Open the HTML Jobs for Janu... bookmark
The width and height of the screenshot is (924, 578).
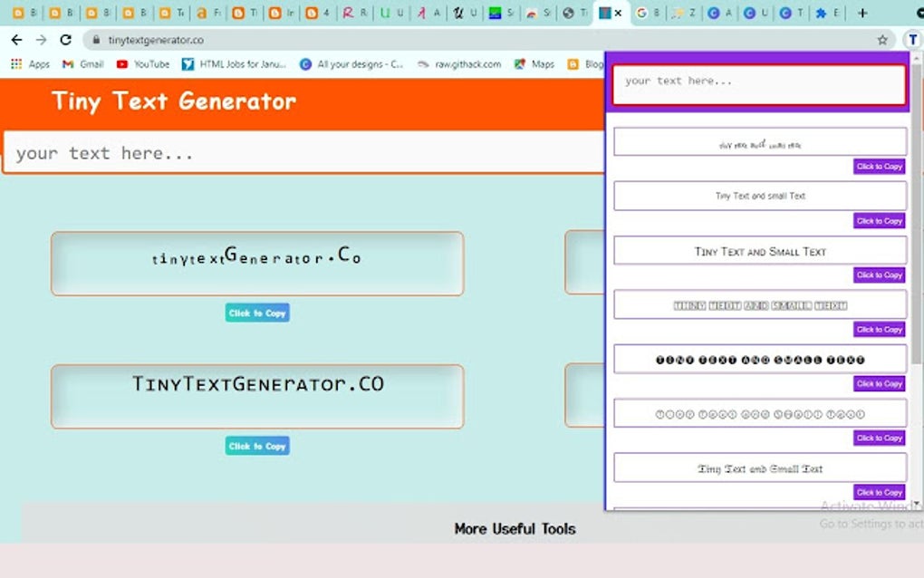(234, 64)
